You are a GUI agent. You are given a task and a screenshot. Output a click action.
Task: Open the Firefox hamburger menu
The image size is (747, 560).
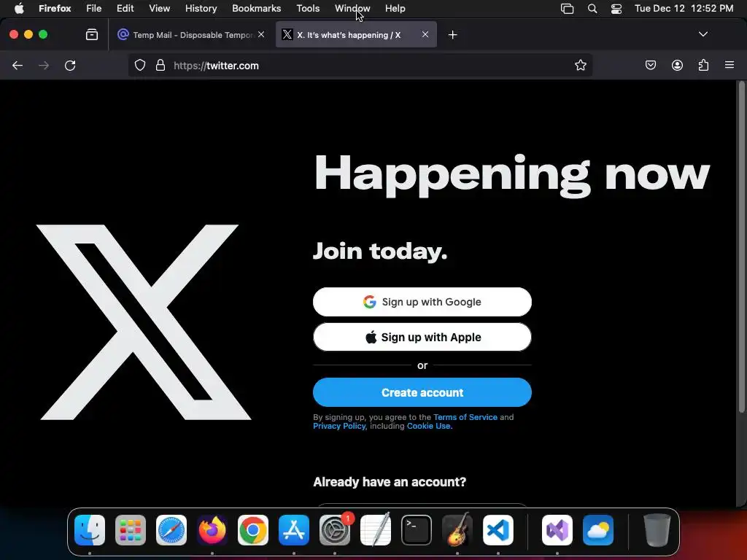tap(729, 65)
